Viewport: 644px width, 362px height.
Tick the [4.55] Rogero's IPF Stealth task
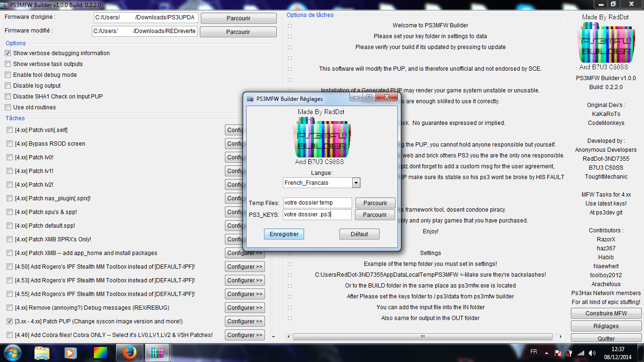pyautogui.click(x=10, y=294)
